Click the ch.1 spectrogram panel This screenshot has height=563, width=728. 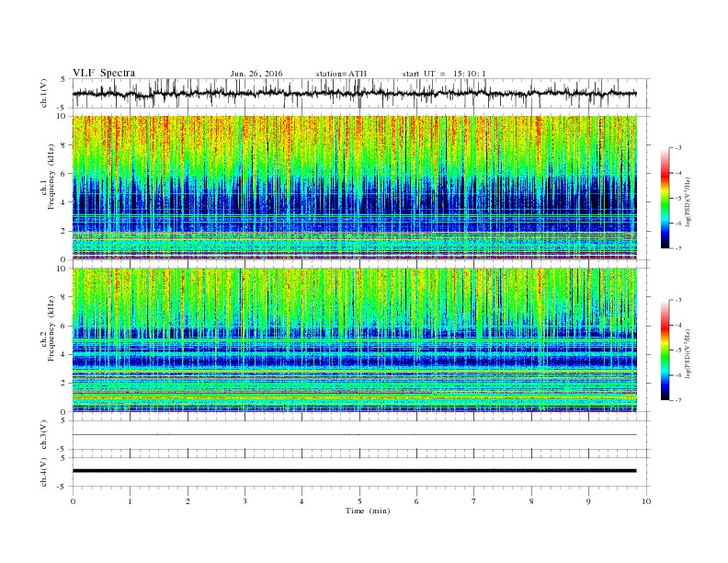point(354,188)
